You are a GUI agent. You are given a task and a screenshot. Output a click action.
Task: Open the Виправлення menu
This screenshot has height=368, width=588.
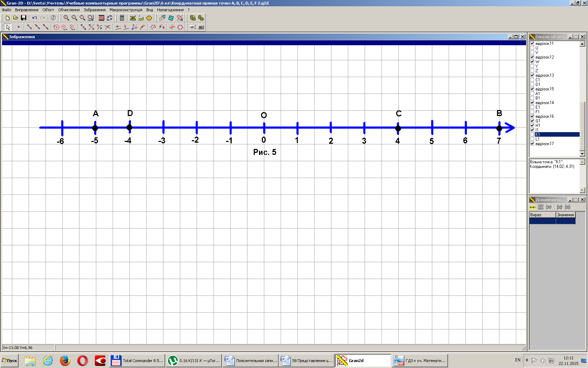pos(27,10)
